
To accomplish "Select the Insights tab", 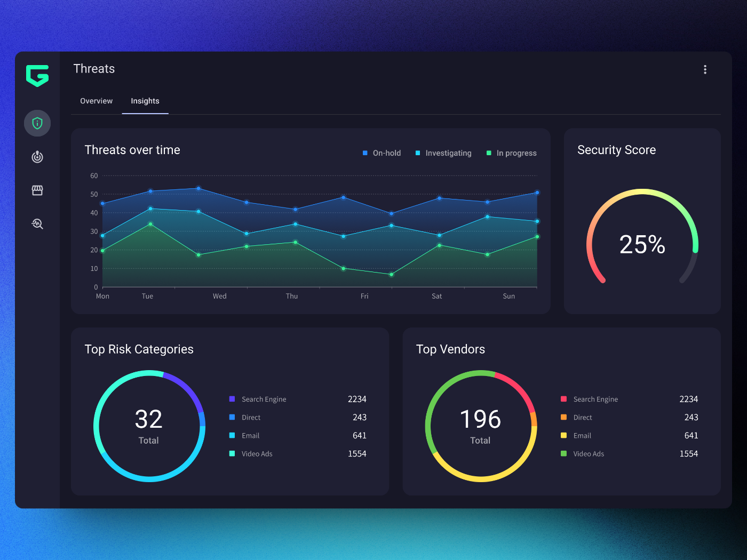I will coord(145,101).
